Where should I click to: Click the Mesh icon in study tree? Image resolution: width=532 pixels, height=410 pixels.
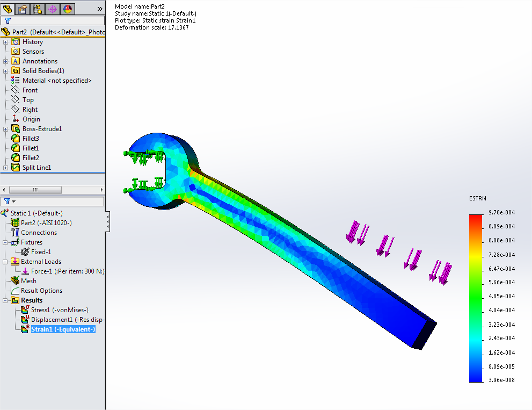pyautogui.click(x=15, y=281)
